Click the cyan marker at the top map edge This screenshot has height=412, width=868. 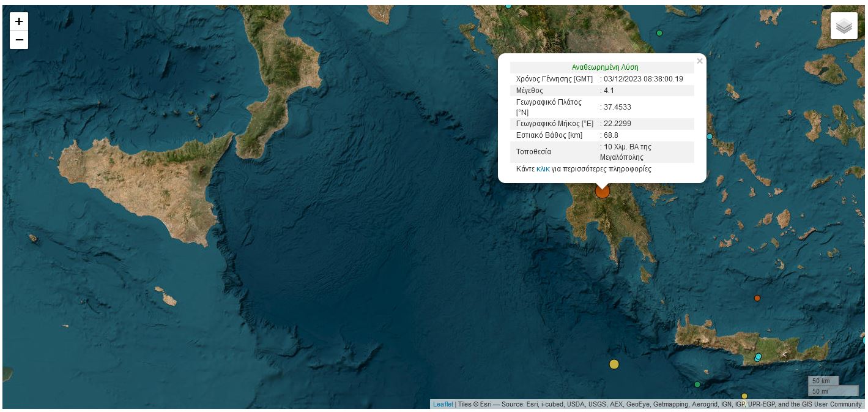[x=508, y=6]
